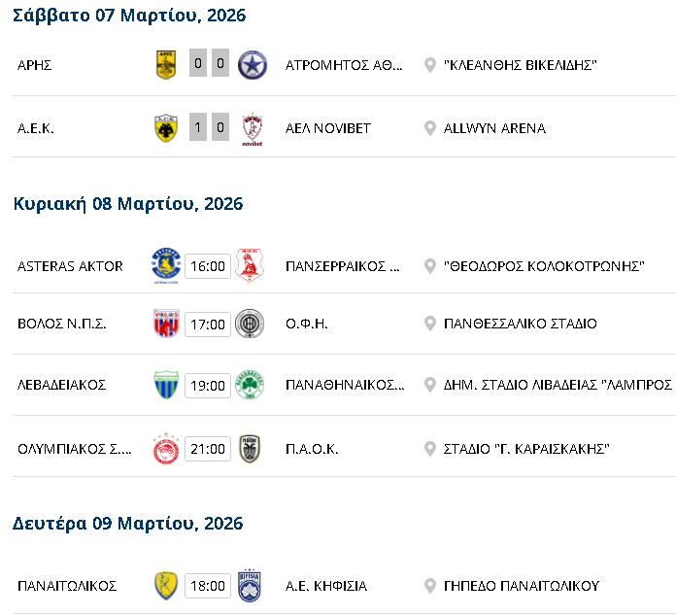Open the 18:00 Panaitolikos match time
This screenshot has height=616, width=676.
point(208,586)
